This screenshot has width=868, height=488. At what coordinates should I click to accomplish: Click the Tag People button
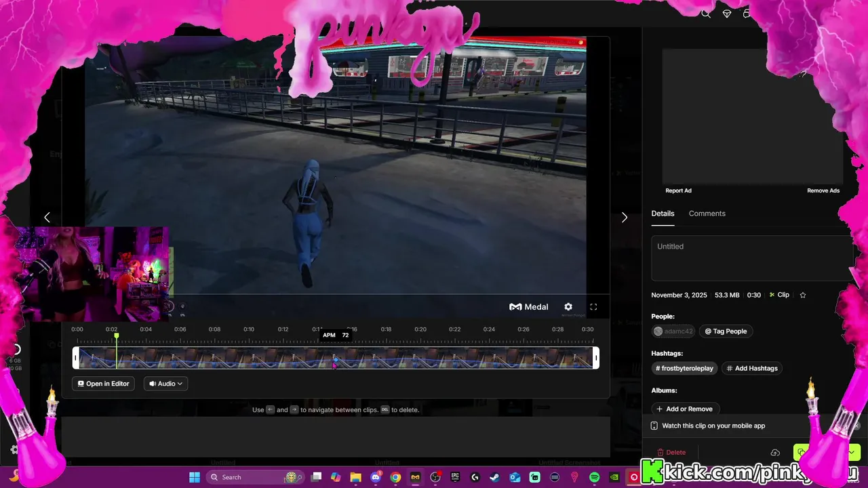726,331
